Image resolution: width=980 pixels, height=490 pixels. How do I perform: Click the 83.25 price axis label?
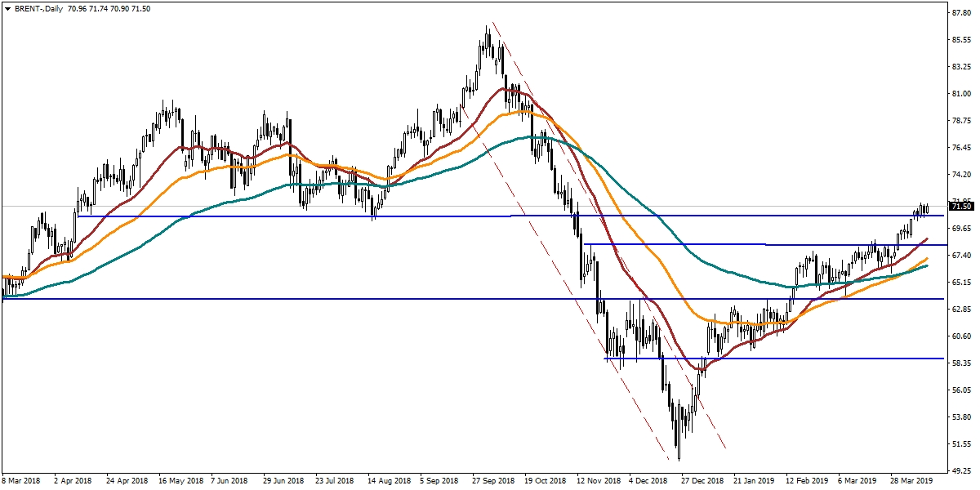(x=961, y=67)
